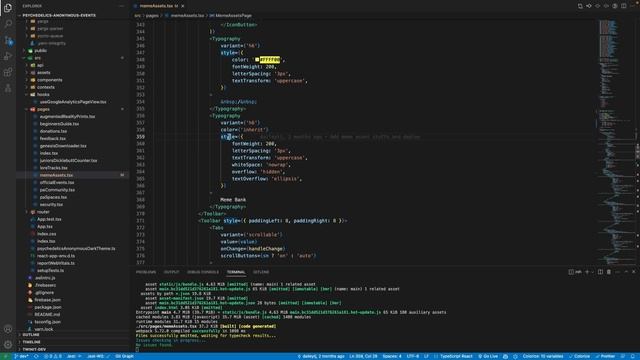This screenshot has width=640, height=360.
Task: Open editor more actions ellipsis
Action: [633, 6]
